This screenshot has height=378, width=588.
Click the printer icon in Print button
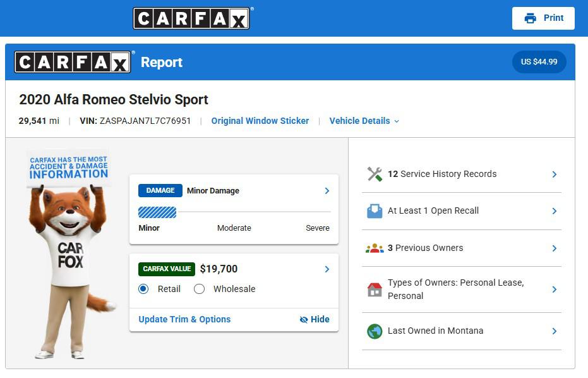[x=531, y=18]
